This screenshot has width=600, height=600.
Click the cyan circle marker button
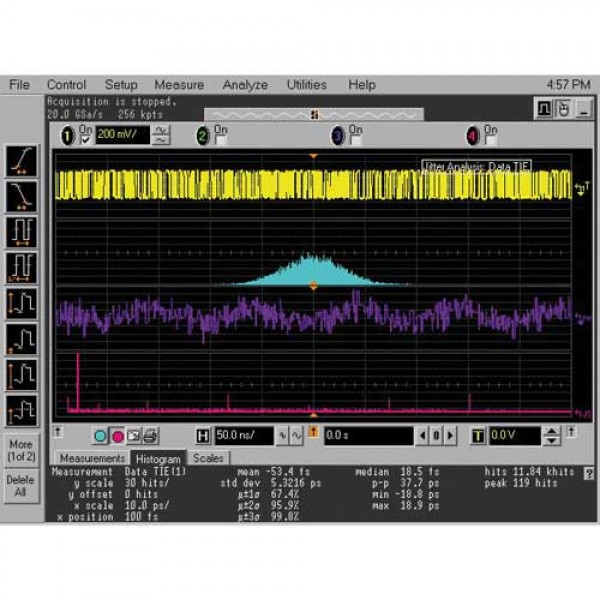pos(100,436)
